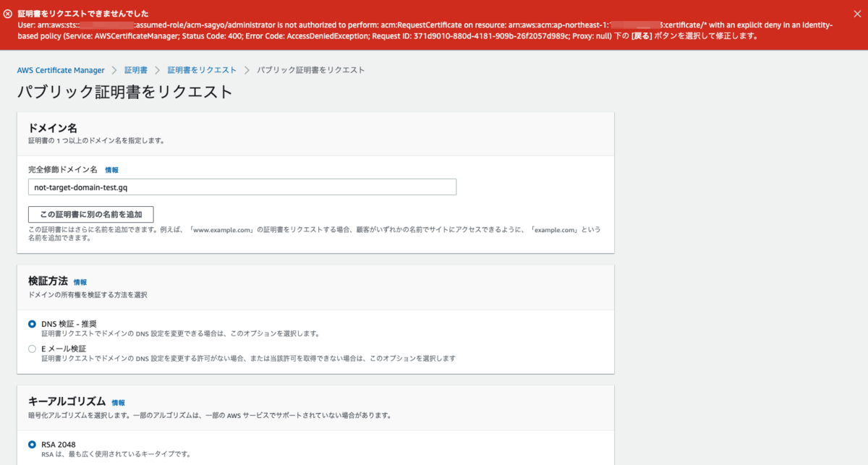Open 証明書をリクエスト breadcrumb link
Screen dimensions: 868x465
coord(202,70)
